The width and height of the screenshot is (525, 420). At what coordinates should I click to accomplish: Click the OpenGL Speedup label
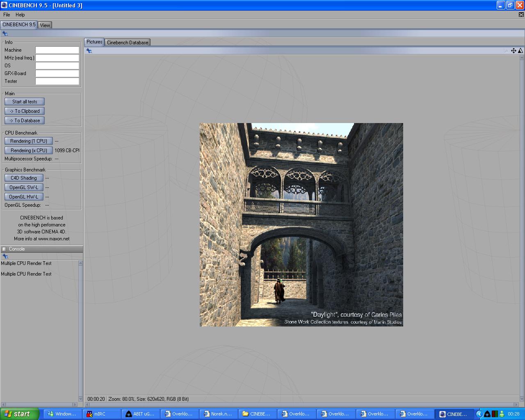23,205
